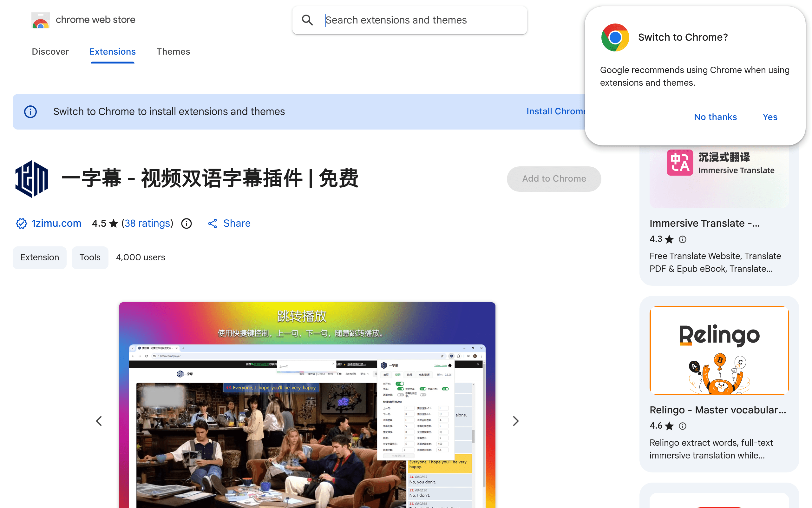This screenshot has width=812, height=508.
Task: Click the Add to Chrome button
Action: point(554,179)
